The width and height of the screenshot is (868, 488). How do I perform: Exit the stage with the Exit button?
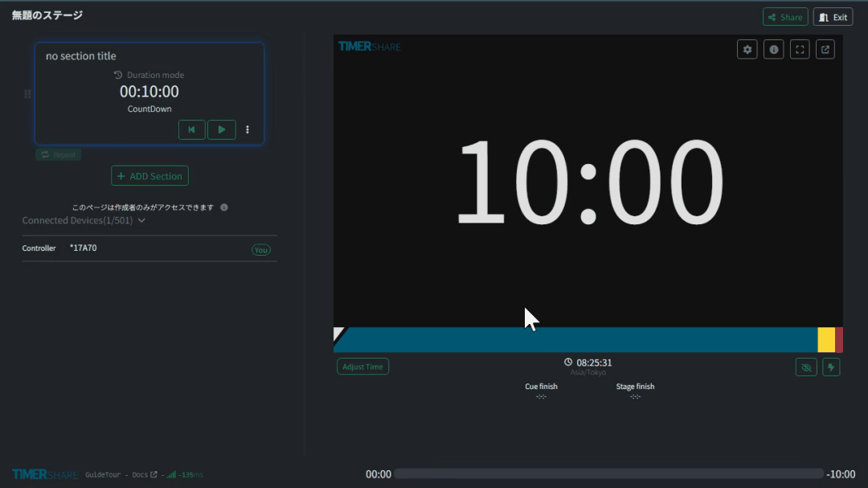833,17
